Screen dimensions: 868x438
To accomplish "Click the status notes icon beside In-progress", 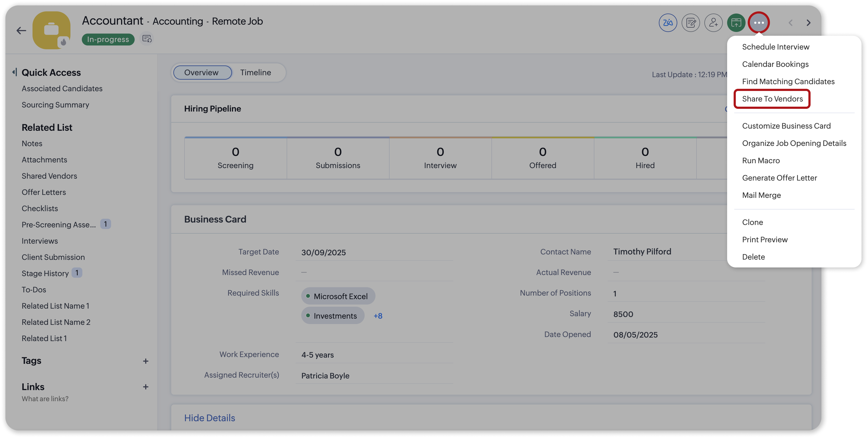I will click(x=147, y=39).
